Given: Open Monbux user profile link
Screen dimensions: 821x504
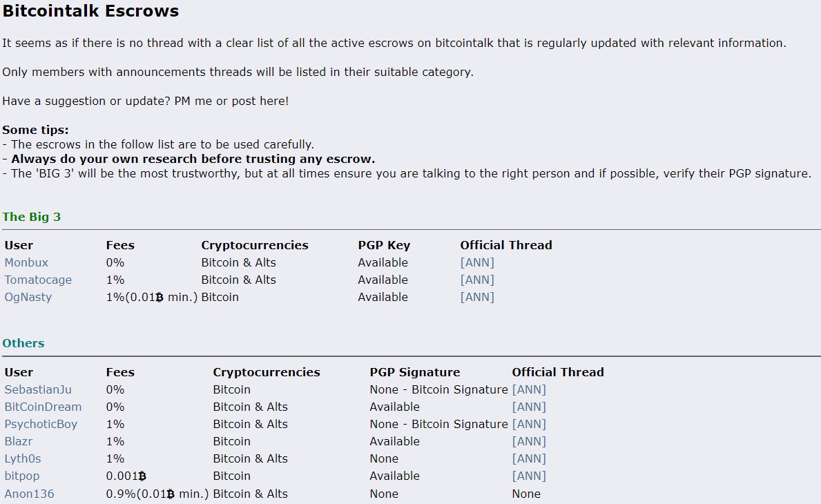Looking at the screenshot, I should [26, 262].
